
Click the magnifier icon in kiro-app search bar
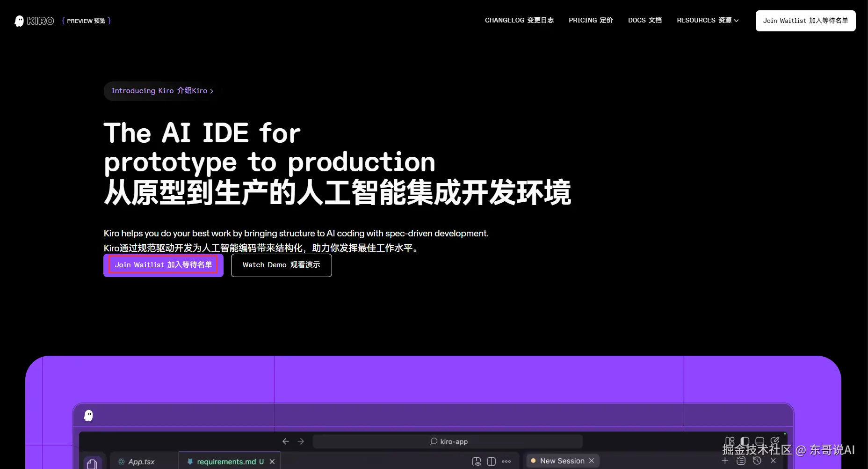pyautogui.click(x=434, y=441)
